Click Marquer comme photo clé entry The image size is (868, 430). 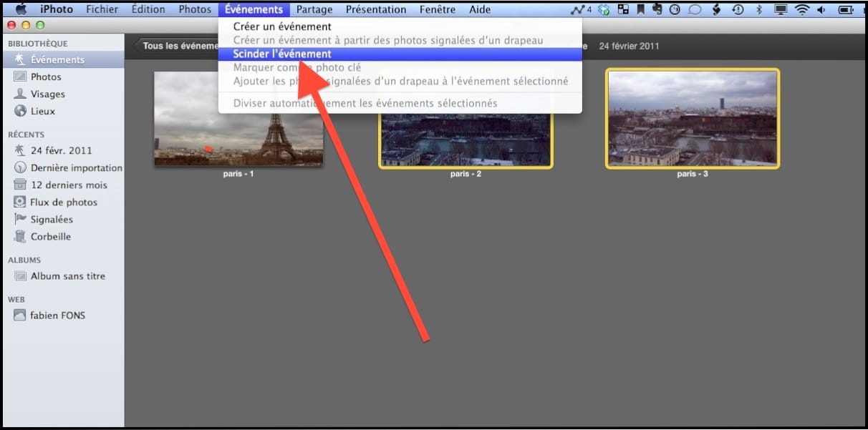(400, 67)
